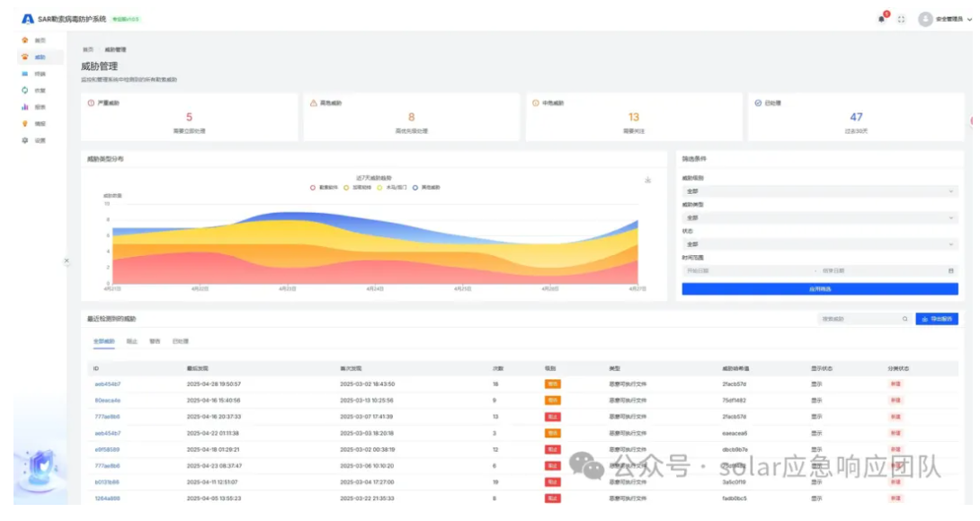980x521 pixels.
Task: Switch to the 已处理 tab
Action: click(181, 341)
